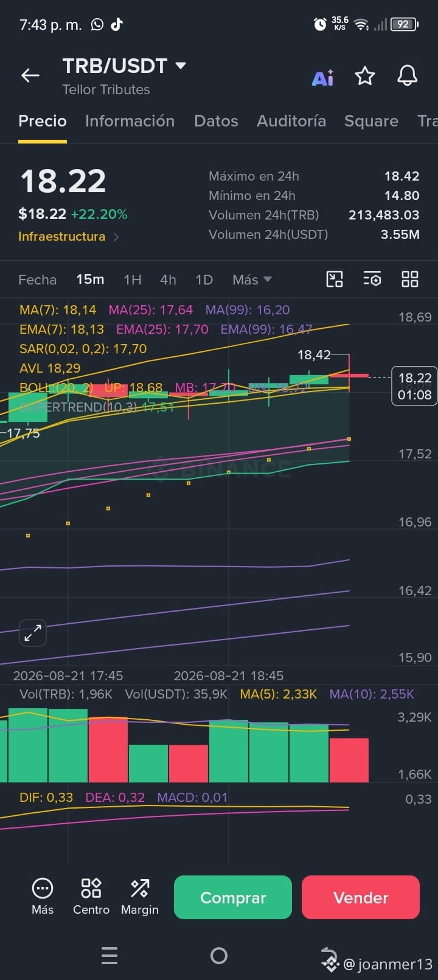438x980 pixels.
Task: Select the 15m timeframe
Action: point(90,280)
